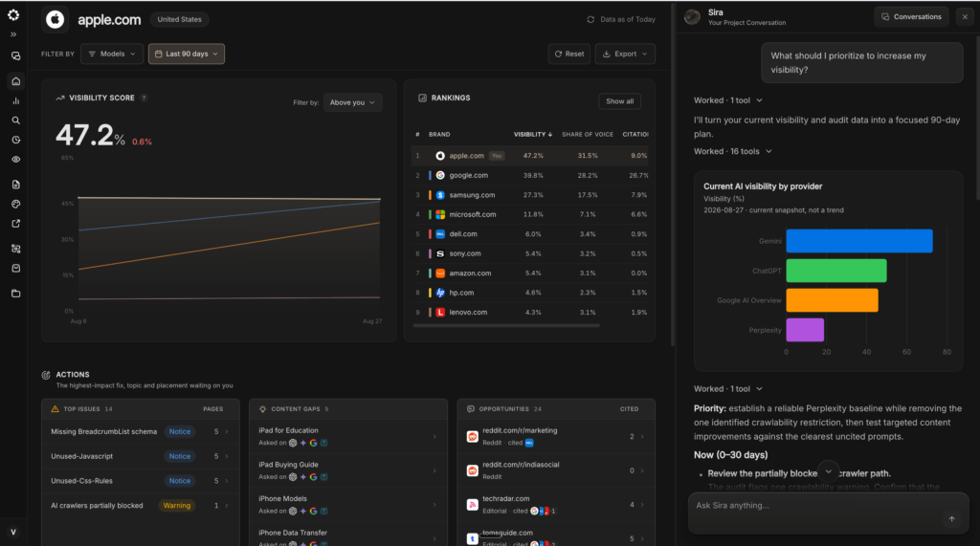Viewport: 980px width, 546px height.
Task: Click the help question mark by Visibility Score
Action: point(144,98)
